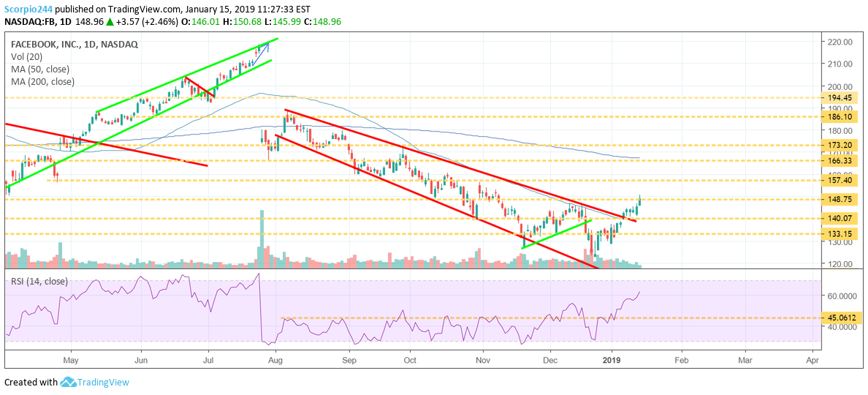Click the 60.0000 RSI axis value
Image resolution: width=868 pixels, height=395 pixels.
tap(842, 296)
